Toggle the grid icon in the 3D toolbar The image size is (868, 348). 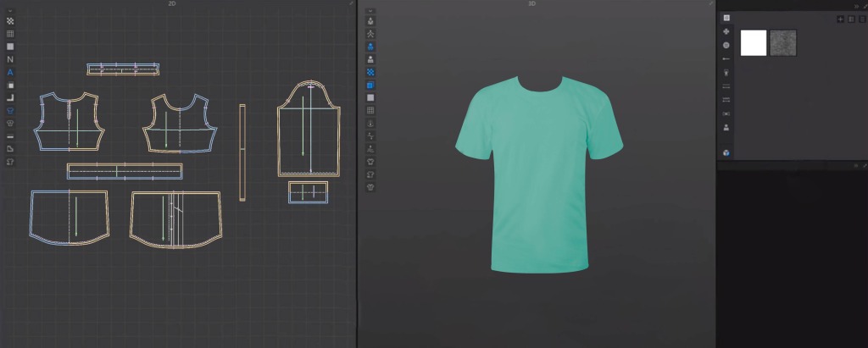[370, 111]
